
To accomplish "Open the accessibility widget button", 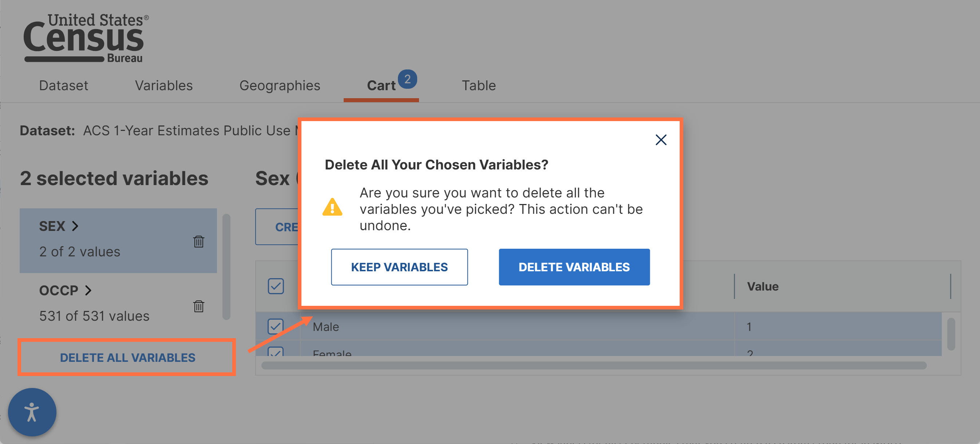I will click(x=32, y=412).
